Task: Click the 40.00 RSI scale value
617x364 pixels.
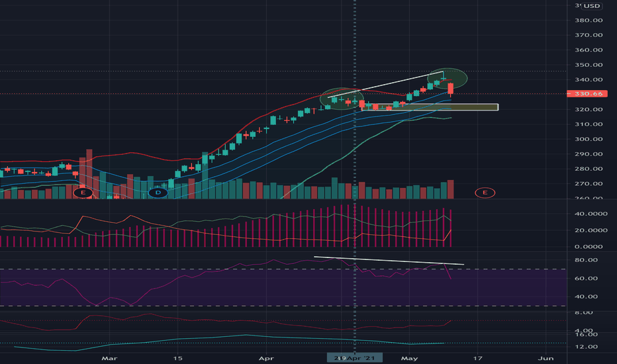Action: tap(587, 296)
